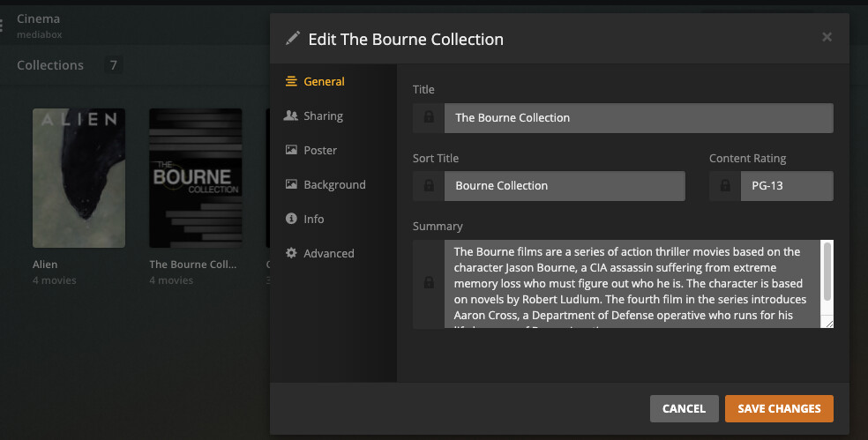
Task: Click the 'Alien' collection title
Action: tap(45, 265)
